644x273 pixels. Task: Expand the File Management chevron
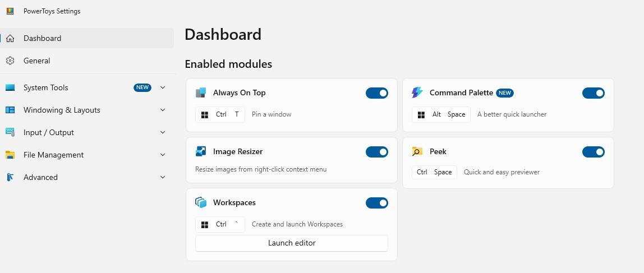coord(163,155)
